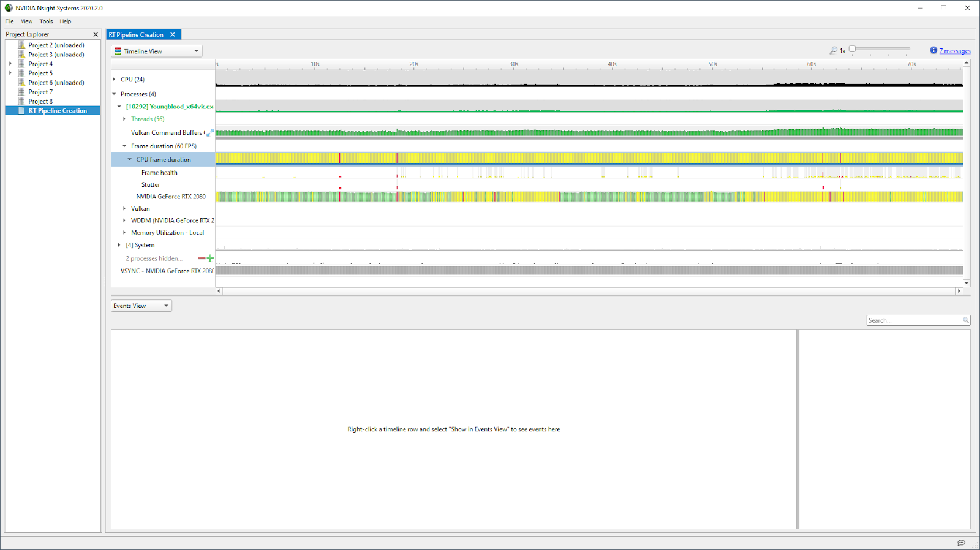
Task: Click the Project 8 database icon
Action: [21, 101]
